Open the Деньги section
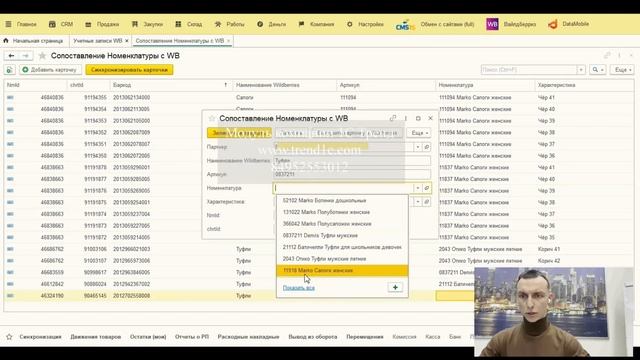Image resolution: width=640 pixels, height=360 pixels. tap(271, 24)
